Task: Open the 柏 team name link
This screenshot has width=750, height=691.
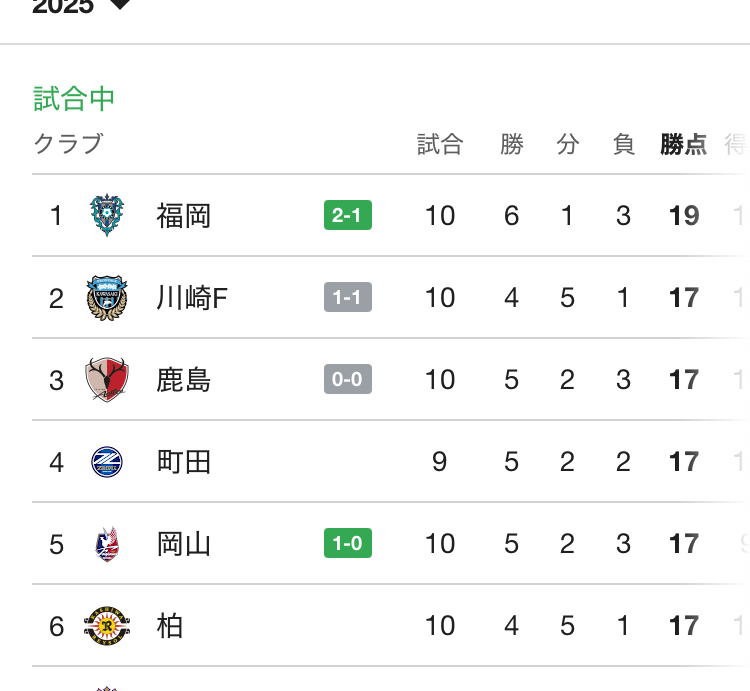Action: point(170,626)
